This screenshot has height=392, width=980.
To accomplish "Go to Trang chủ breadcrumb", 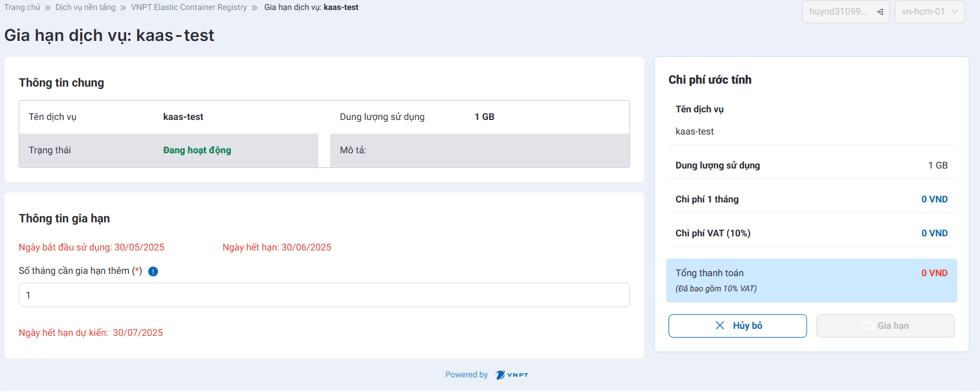I will (x=22, y=8).
